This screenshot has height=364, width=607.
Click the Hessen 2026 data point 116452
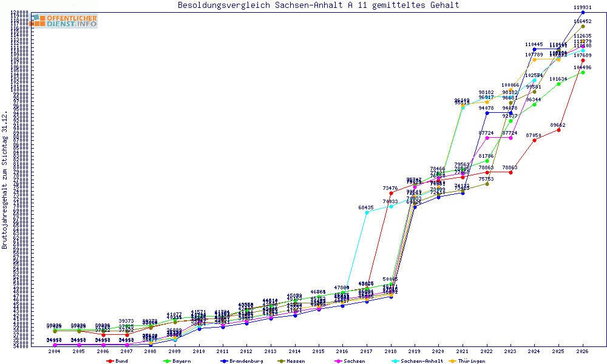pos(583,26)
